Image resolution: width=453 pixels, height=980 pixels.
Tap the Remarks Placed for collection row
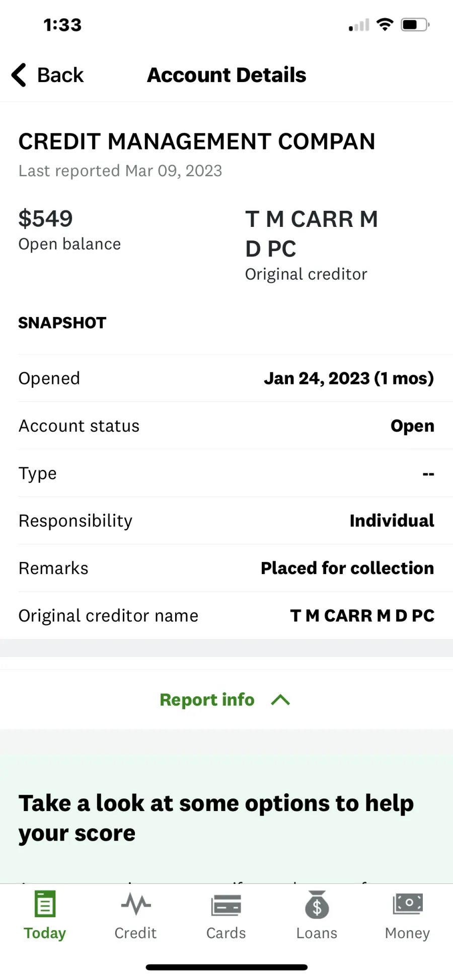(x=226, y=568)
